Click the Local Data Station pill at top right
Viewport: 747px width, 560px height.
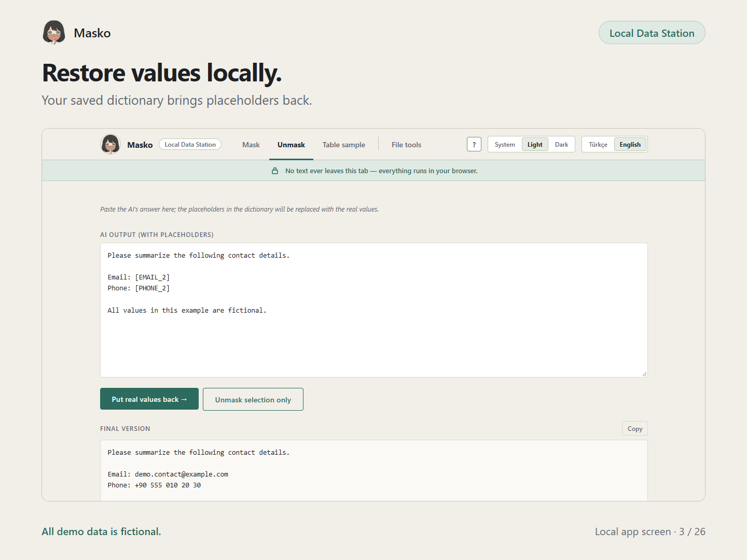(x=652, y=33)
